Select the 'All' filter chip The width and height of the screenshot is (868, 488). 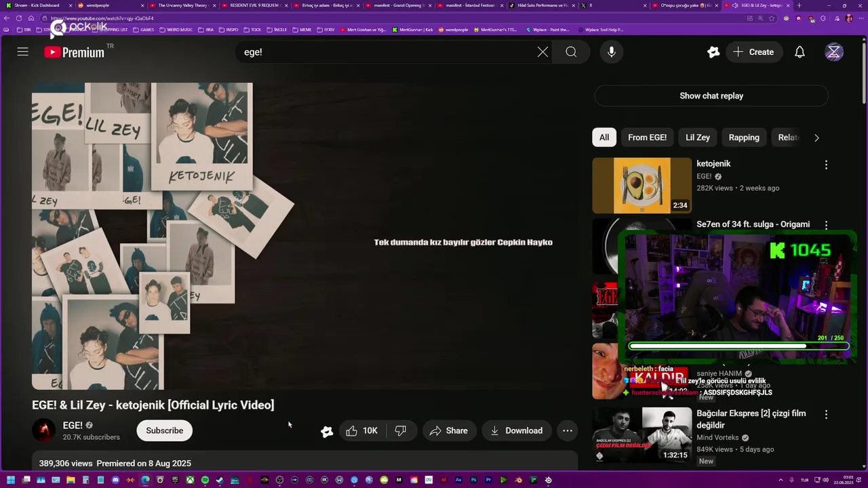(604, 138)
